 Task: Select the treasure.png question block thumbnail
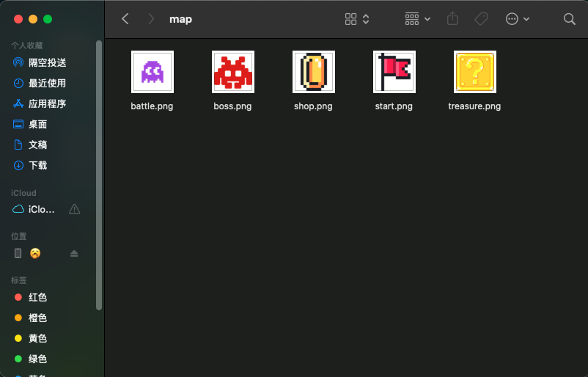click(x=475, y=72)
